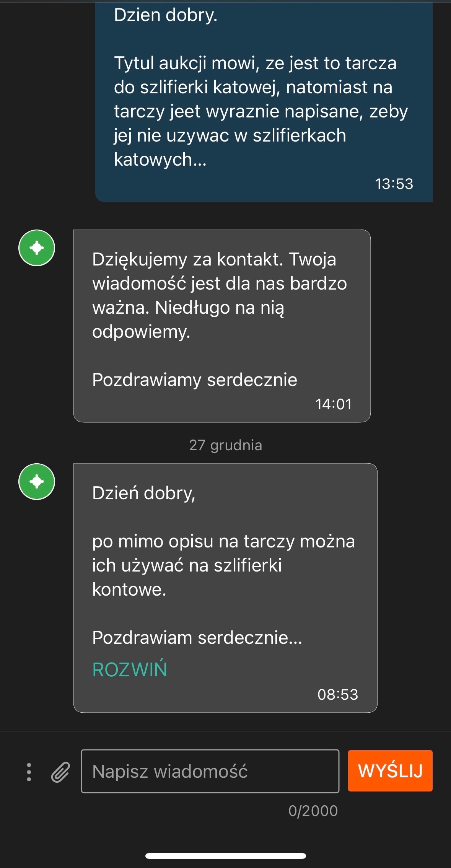The height and width of the screenshot is (868, 451).
Task: Click the 08:53 message timestamp
Action: [337, 694]
